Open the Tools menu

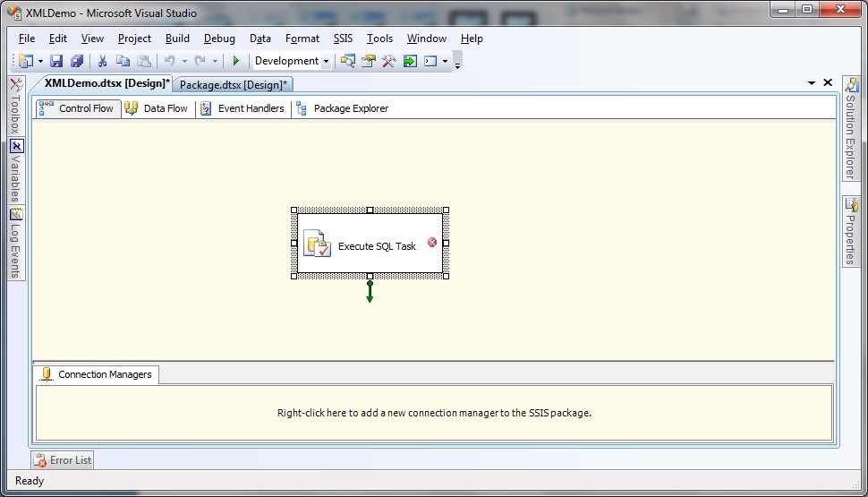(379, 39)
